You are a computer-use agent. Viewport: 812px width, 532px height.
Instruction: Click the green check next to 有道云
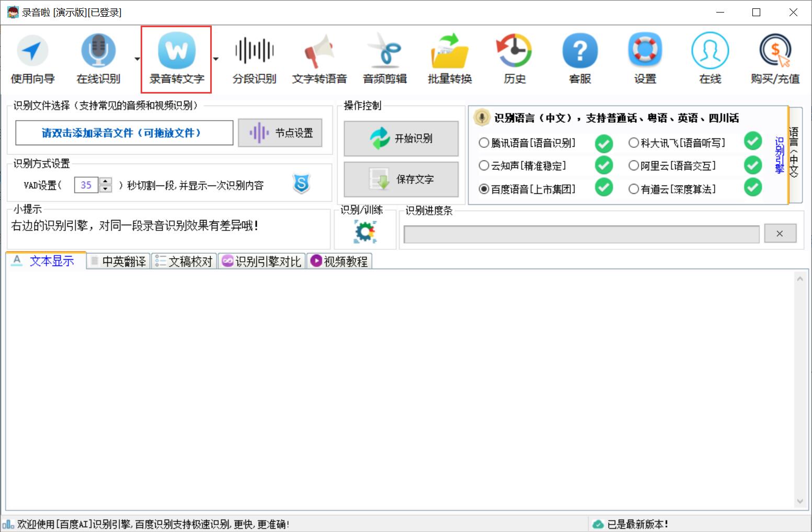tap(753, 188)
